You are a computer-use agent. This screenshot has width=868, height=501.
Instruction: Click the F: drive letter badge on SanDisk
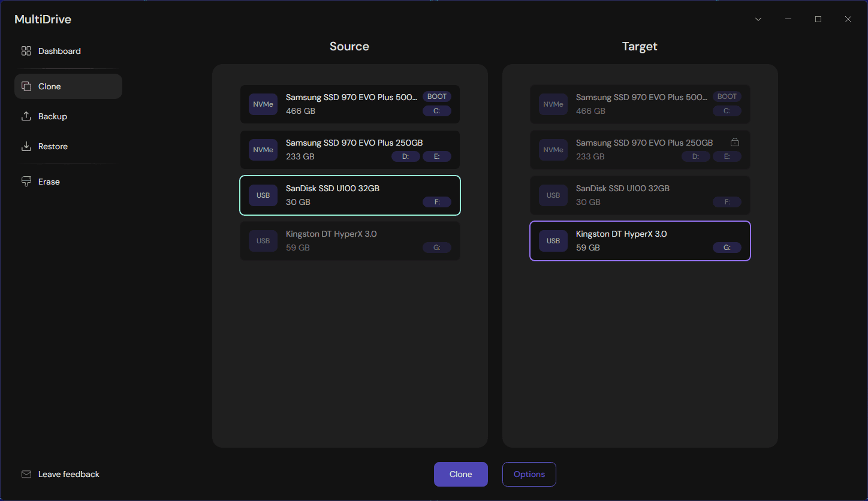[x=437, y=201]
